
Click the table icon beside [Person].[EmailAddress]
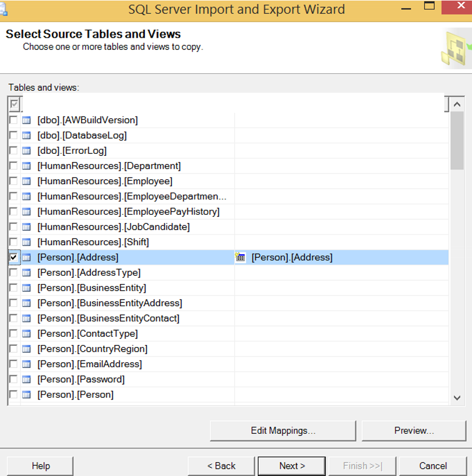click(27, 364)
